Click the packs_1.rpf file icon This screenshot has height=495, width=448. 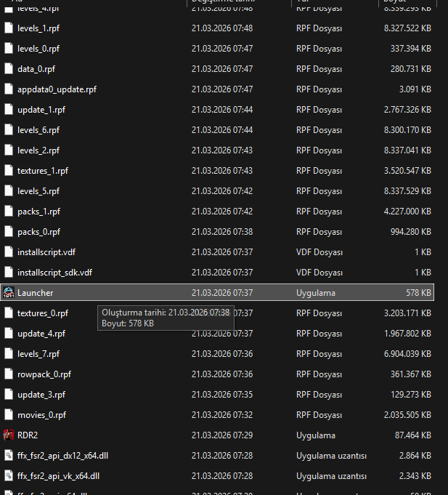(x=9, y=212)
